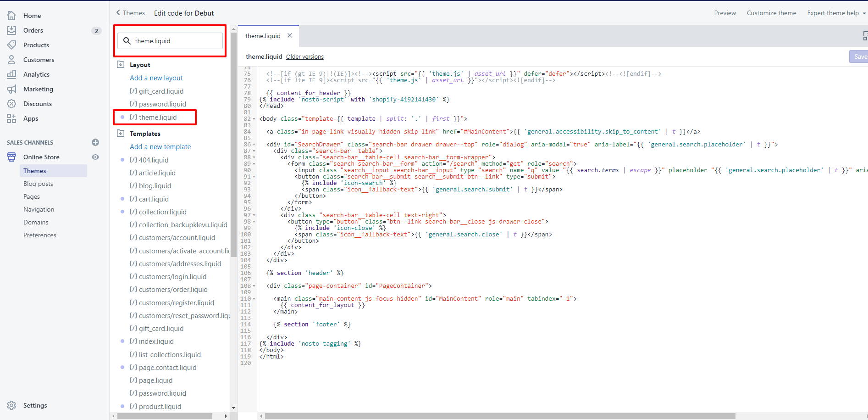The width and height of the screenshot is (868, 420).
Task: Open page.liquid template
Action: (x=155, y=381)
